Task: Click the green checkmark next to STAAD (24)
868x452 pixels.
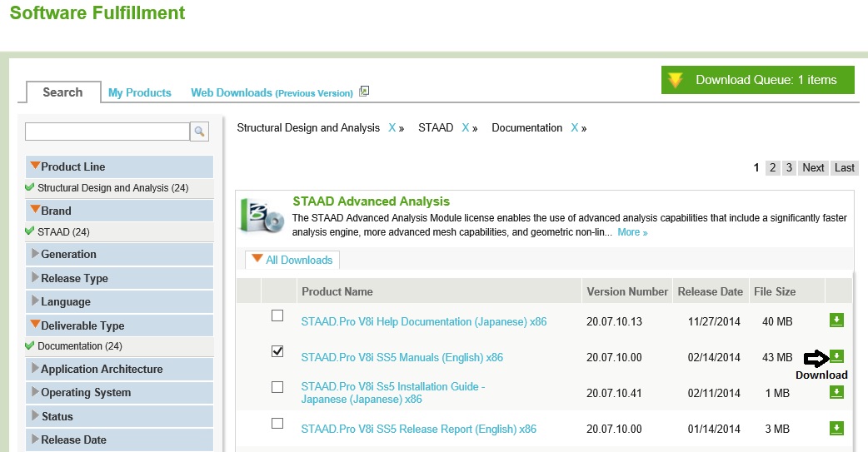Action: [x=30, y=231]
